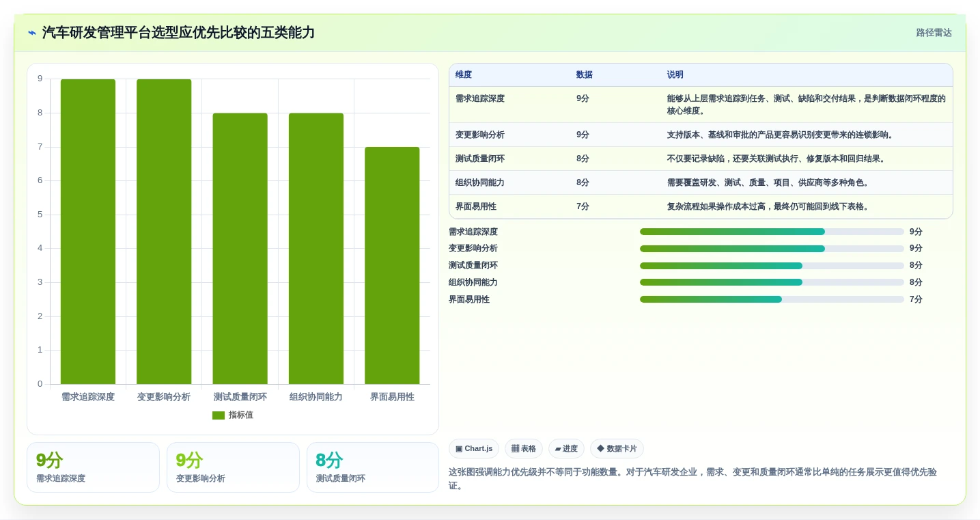
Task: Open the 需求追踪深度 9分 data card
Action: pyautogui.click(x=93, y=467)
